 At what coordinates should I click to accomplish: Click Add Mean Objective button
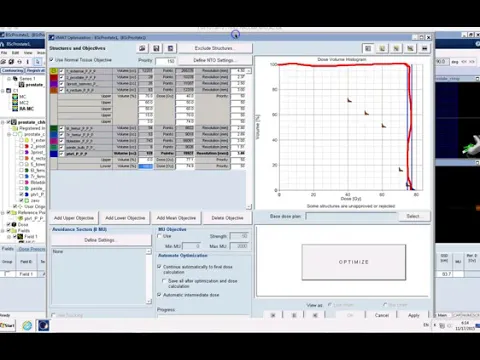click(x=176, y=218)
